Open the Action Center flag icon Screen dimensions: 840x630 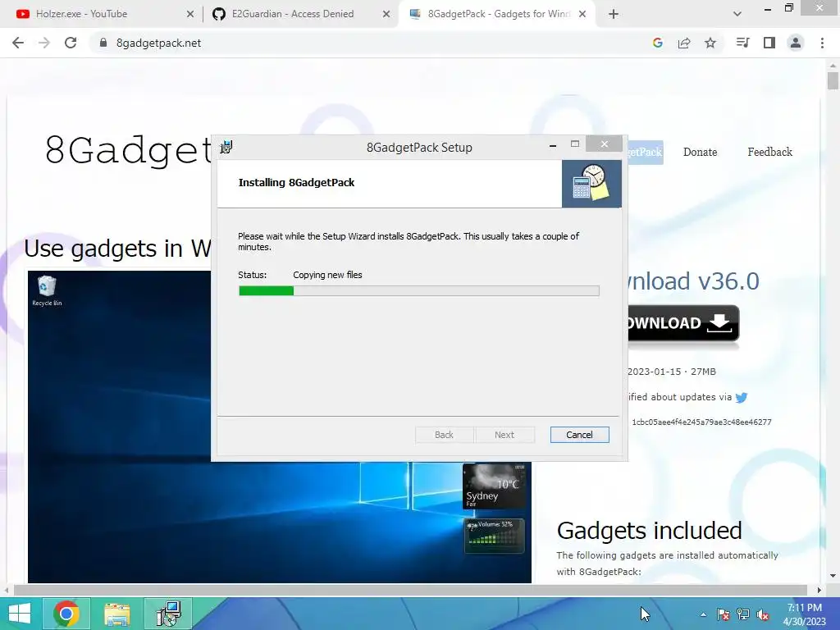point(723,614)
